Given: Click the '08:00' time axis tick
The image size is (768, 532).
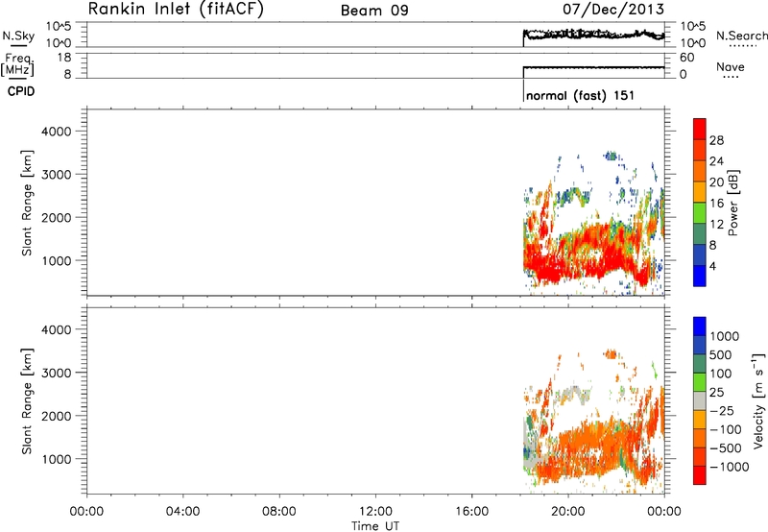Looking at the screenshot, I should pos(278,512).
